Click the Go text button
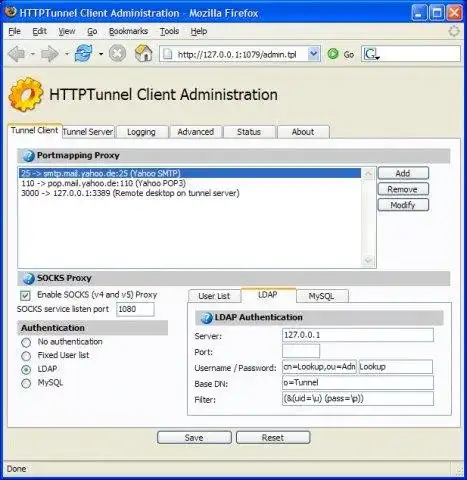 click(x=349, y=54)
